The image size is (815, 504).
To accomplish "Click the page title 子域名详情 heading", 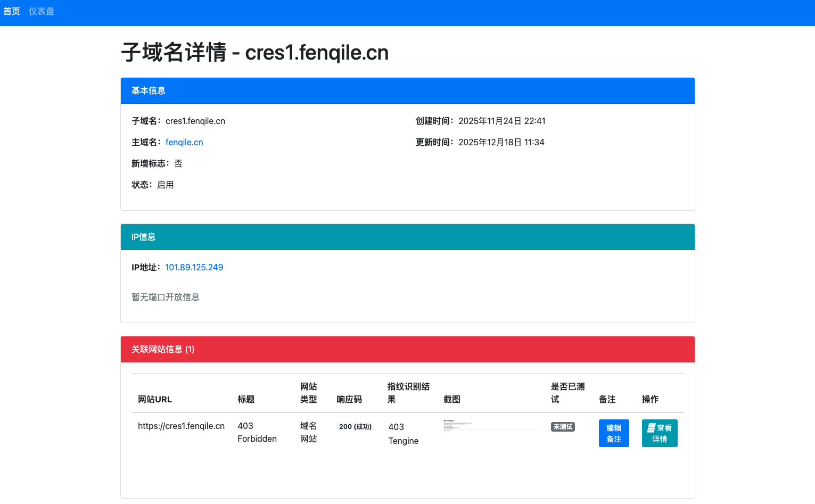I will 254,53.
